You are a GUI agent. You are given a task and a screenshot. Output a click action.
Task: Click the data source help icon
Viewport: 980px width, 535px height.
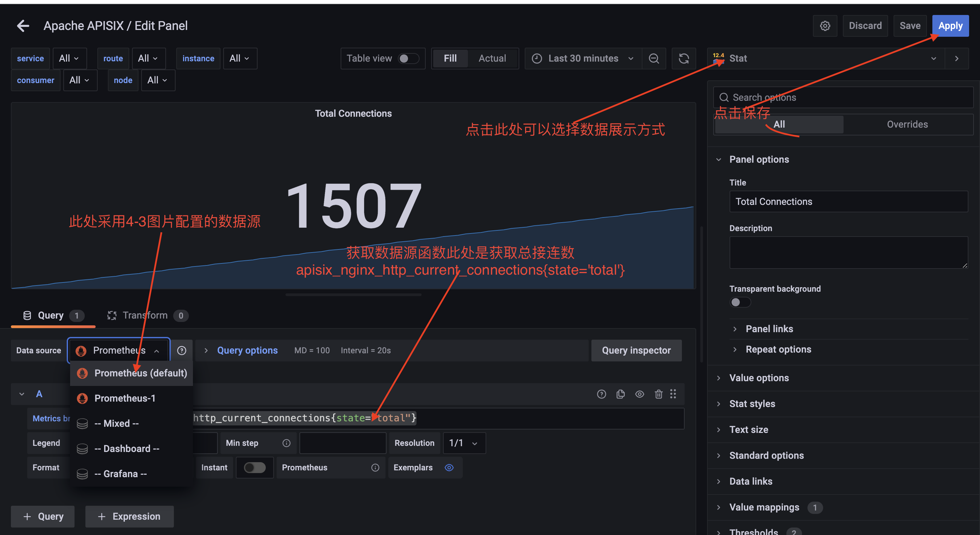[x=182, y=351]
